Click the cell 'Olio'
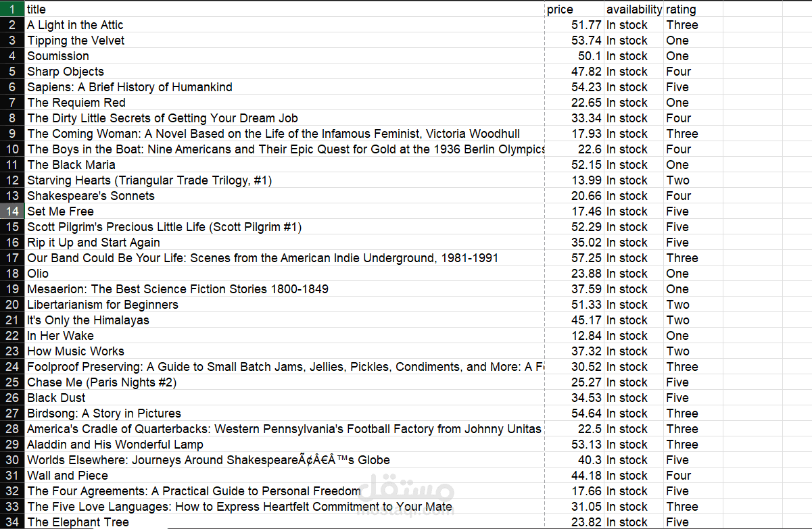The width and height of the screenshot is (812, 529). coord(285,274)
